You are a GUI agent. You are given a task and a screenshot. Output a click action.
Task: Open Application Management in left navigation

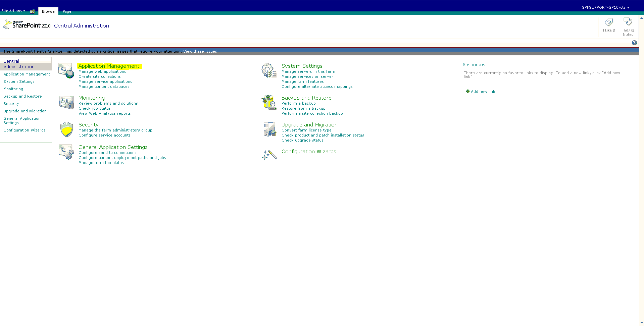(27, 74)
